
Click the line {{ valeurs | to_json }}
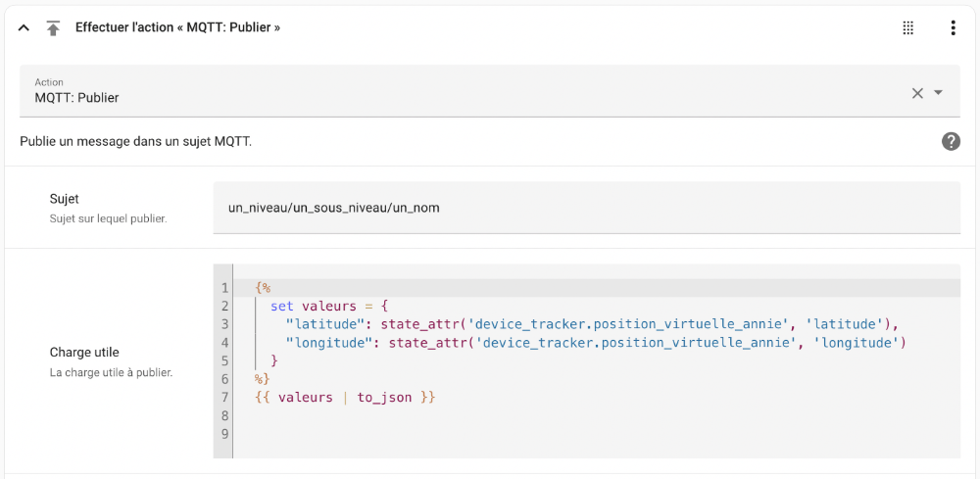(345, 397)
